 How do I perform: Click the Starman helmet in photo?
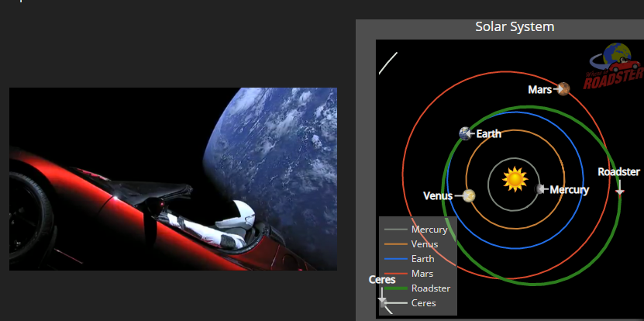click(235, 214)
